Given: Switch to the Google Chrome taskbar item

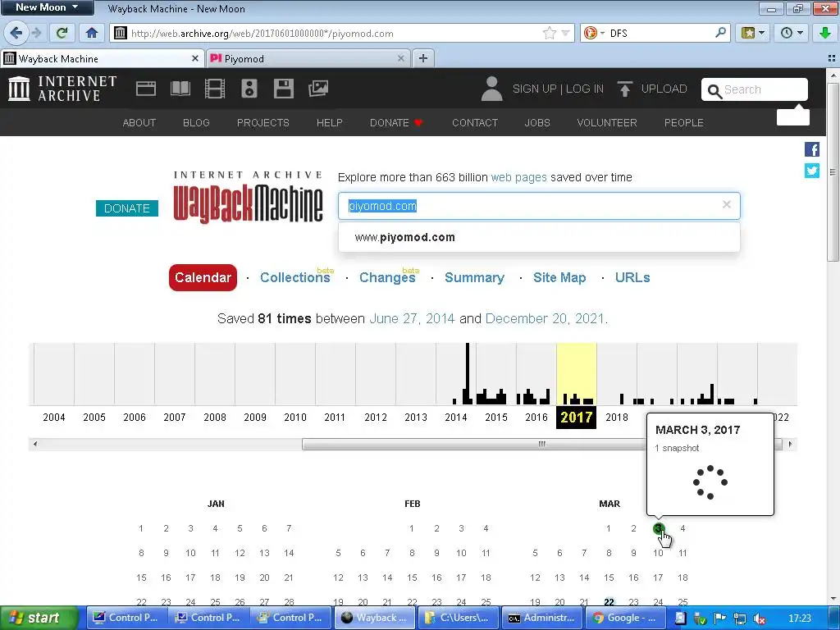Looking at the screenshot, I should (x=624, y=618).
